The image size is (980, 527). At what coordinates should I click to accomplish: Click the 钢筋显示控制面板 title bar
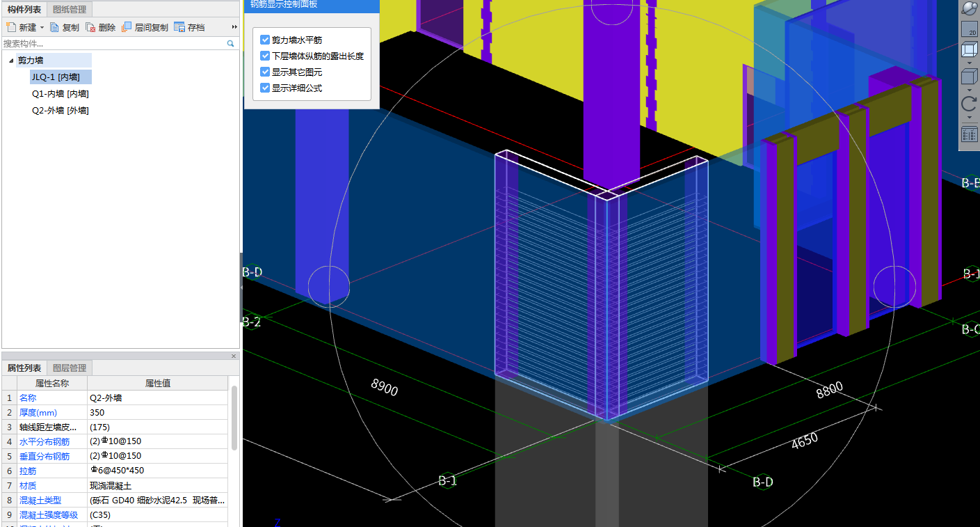tap(312, 5)
